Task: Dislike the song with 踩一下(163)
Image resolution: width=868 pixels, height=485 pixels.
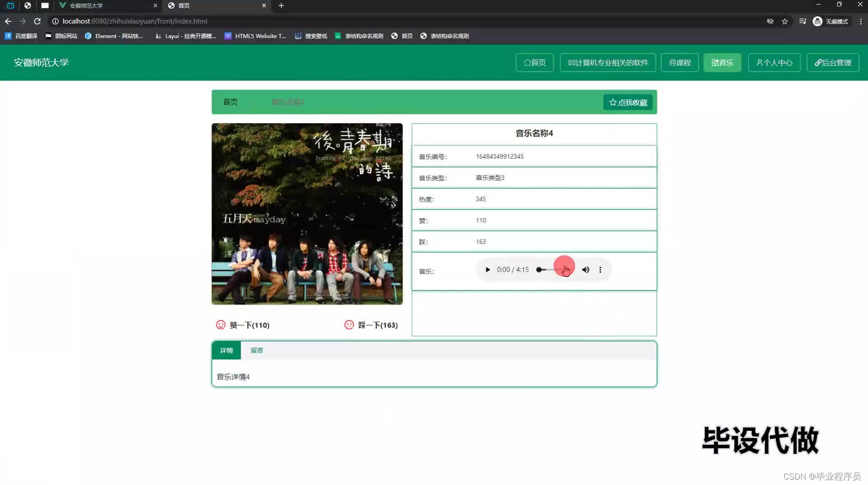Action: [x=371, y=325]
